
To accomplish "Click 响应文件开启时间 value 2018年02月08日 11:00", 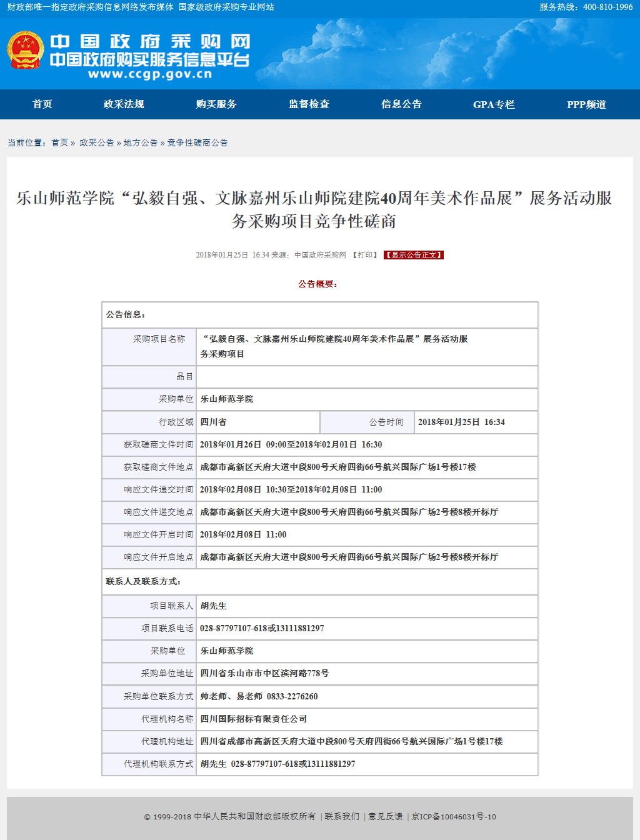I will pyautogui.click(x=243, y=534).
